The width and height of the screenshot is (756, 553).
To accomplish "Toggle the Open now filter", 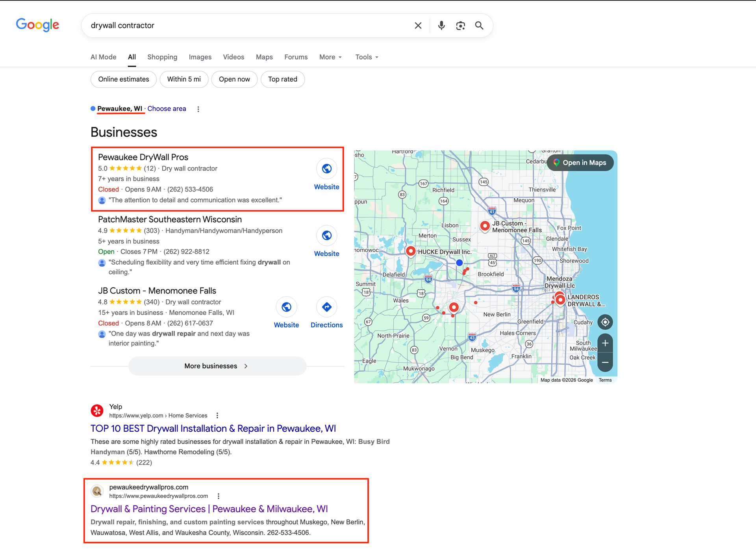I will click(x=234, y=79).
